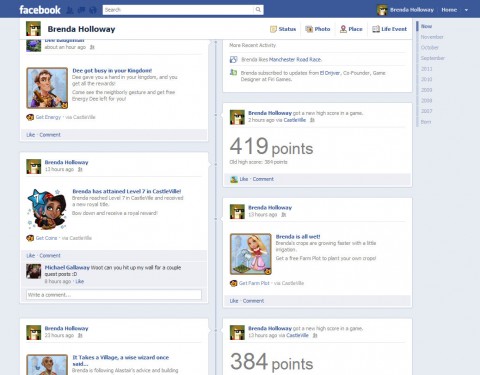
Task: Jump to October in the timeline
Action: point(429,48)
